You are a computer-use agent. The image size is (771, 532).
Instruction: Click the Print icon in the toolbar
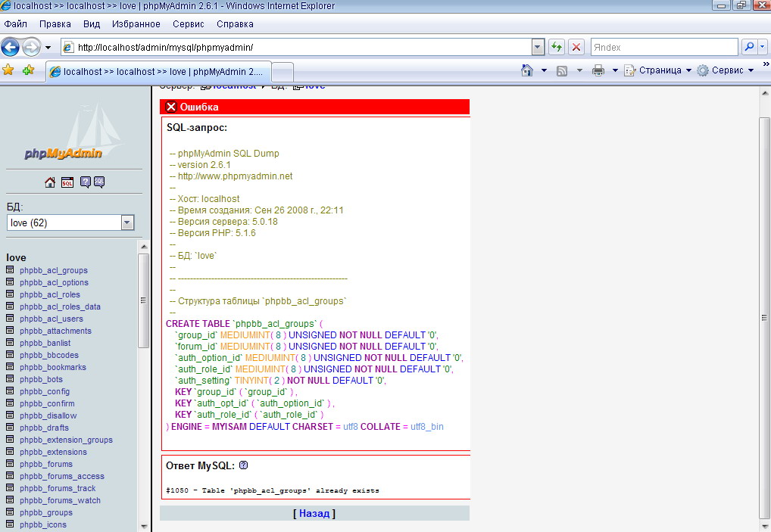pyautogui.click(x=598, y=70)
